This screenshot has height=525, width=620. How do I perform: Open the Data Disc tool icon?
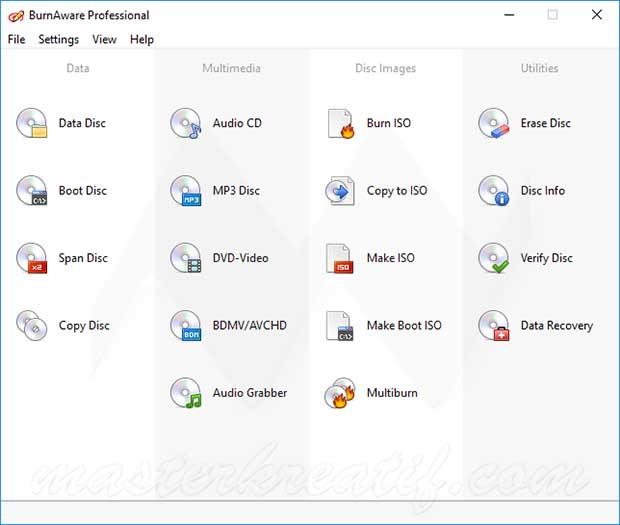(x=32, y=123)
